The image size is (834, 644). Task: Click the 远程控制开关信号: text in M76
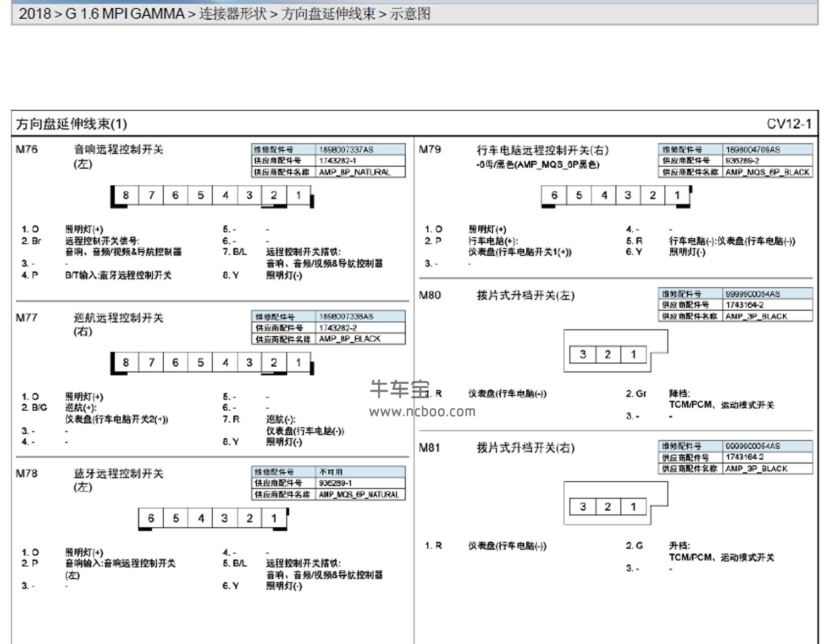(102, 241)
